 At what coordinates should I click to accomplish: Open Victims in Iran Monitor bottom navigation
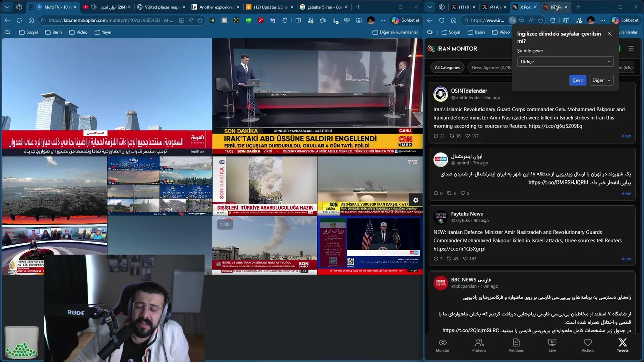tap(588, 345)
